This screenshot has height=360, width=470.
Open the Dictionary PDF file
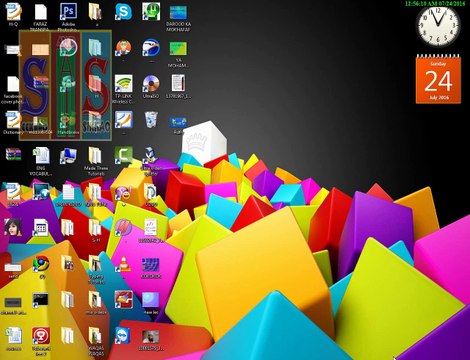pyautogui.click(x=13, y=119)
